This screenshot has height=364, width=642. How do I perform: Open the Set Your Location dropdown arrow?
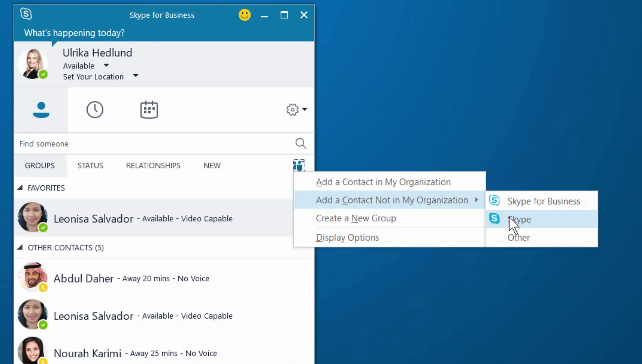pos(135,76)
